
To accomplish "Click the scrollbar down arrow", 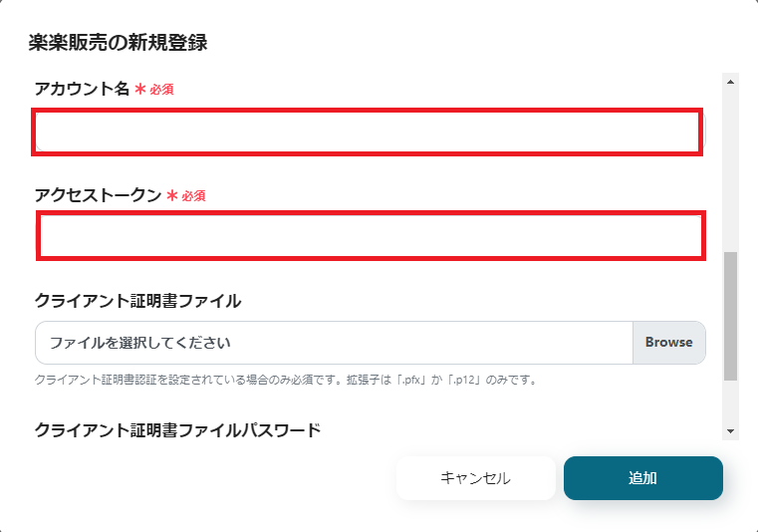I will click(731, 430).
